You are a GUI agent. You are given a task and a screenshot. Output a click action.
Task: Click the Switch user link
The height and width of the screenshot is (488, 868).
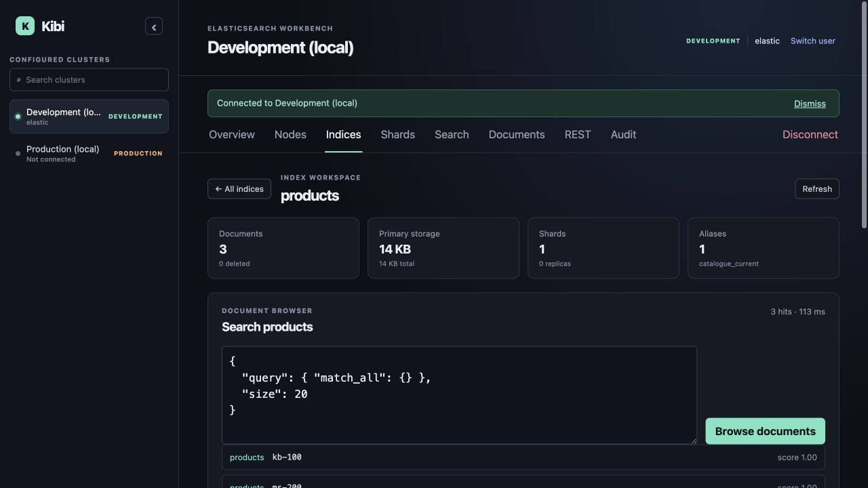(x=812, y=41)
